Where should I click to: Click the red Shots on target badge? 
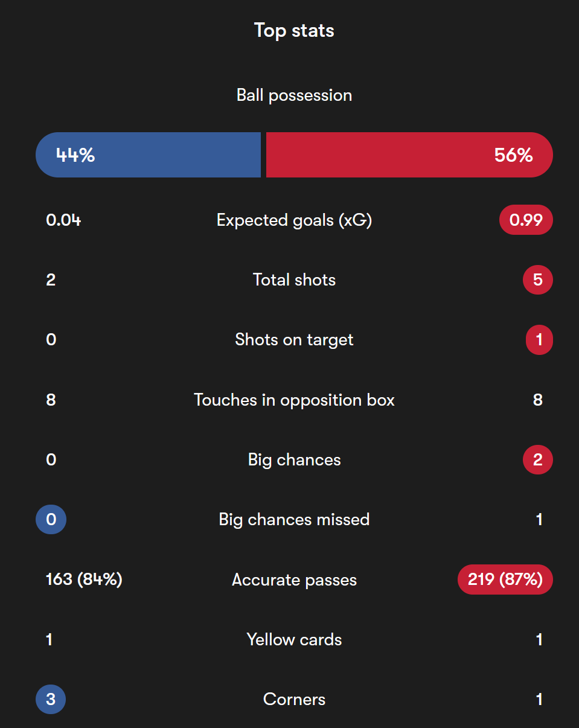(539, 340)
